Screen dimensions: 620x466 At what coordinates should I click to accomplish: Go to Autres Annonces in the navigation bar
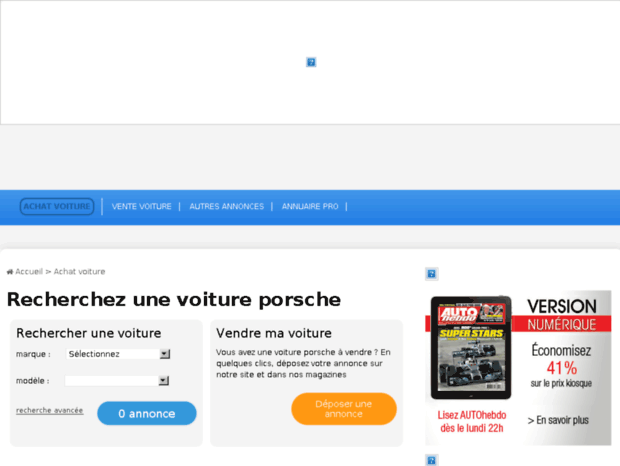(x=227, y=206)
